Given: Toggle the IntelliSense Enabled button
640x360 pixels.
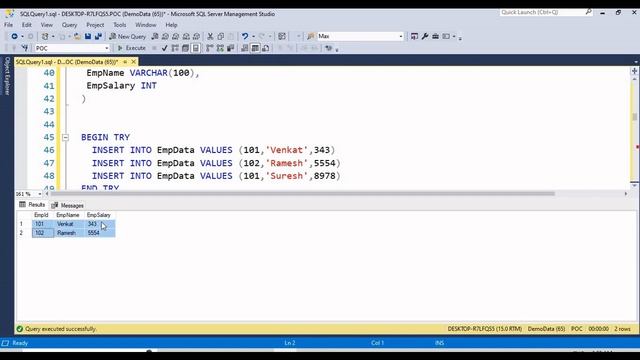Looking at the screenshot, I should click(x=196, y=48).
